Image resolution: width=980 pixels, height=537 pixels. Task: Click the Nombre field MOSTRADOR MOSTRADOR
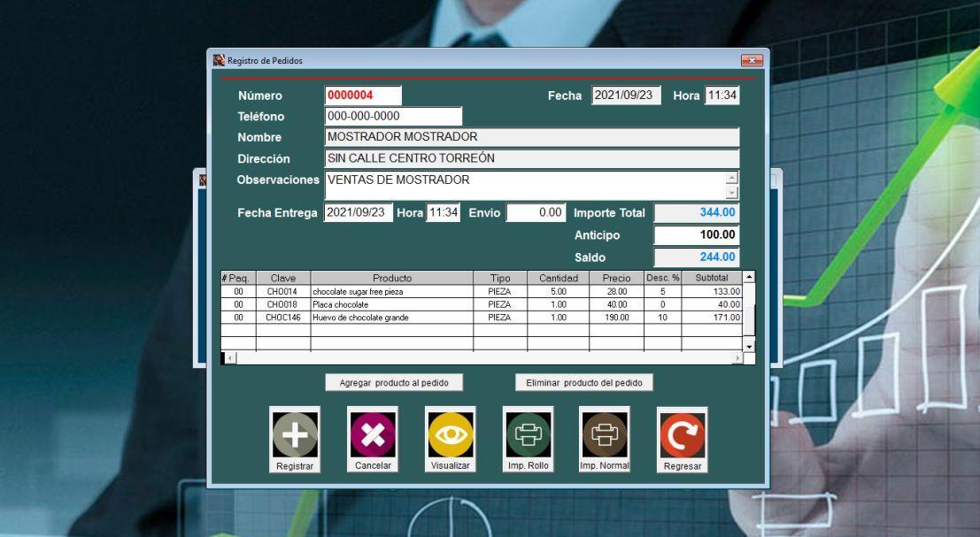pyautogui.click(x=532, y=137)
